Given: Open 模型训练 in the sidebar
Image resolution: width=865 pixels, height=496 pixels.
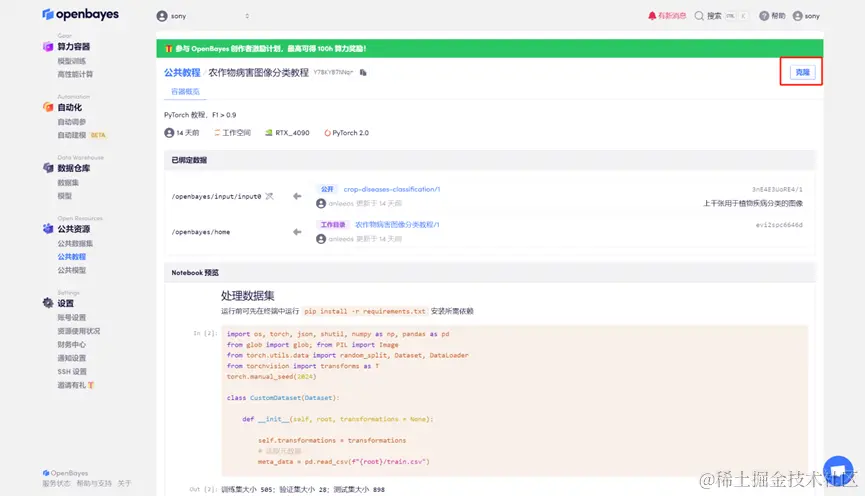Looking at the screenshot, I should [x=72, y=61].
